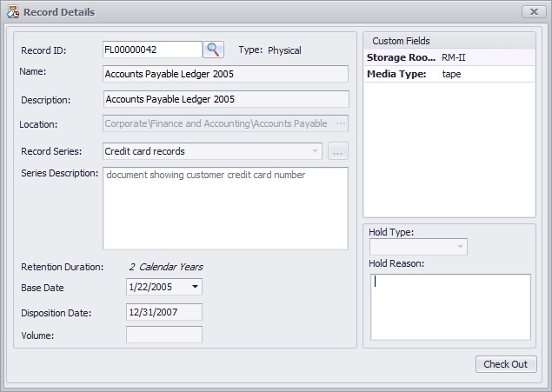Expand the Record Series dropdown
Screen dimensions: 552x392
point(315,151)
